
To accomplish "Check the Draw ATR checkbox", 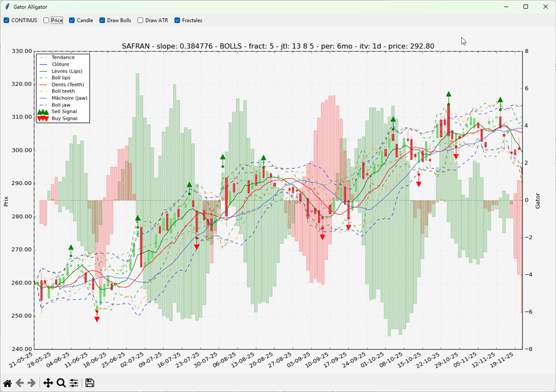I will pyautogui.click(x=140, y=20).
